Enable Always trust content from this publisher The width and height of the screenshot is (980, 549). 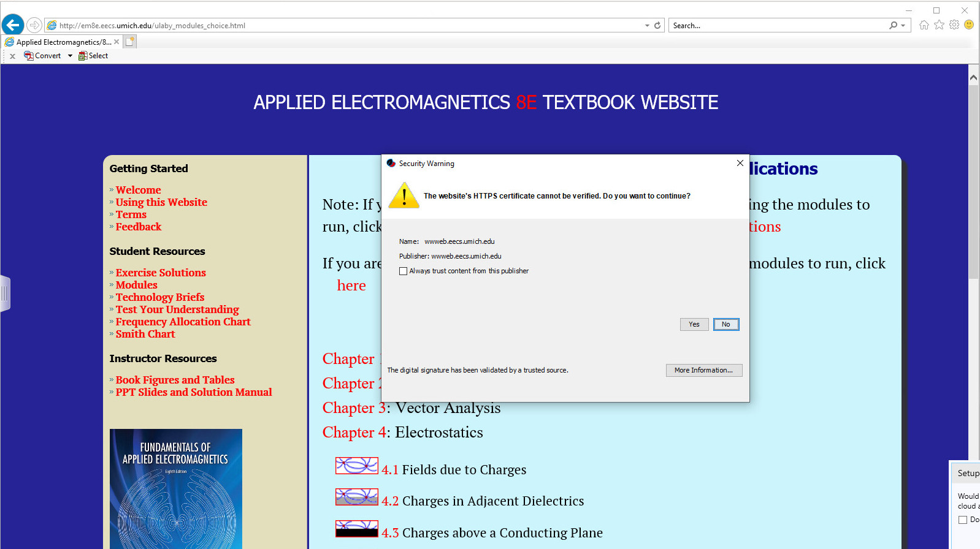click(x=403, y=271)
